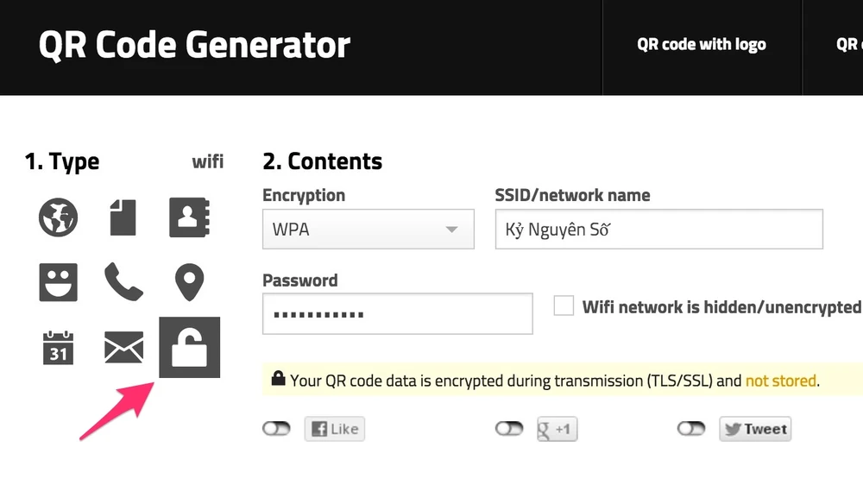Screen dimensions: 863x504
Task: Focus the Password input field
Action: pos(397,314)
